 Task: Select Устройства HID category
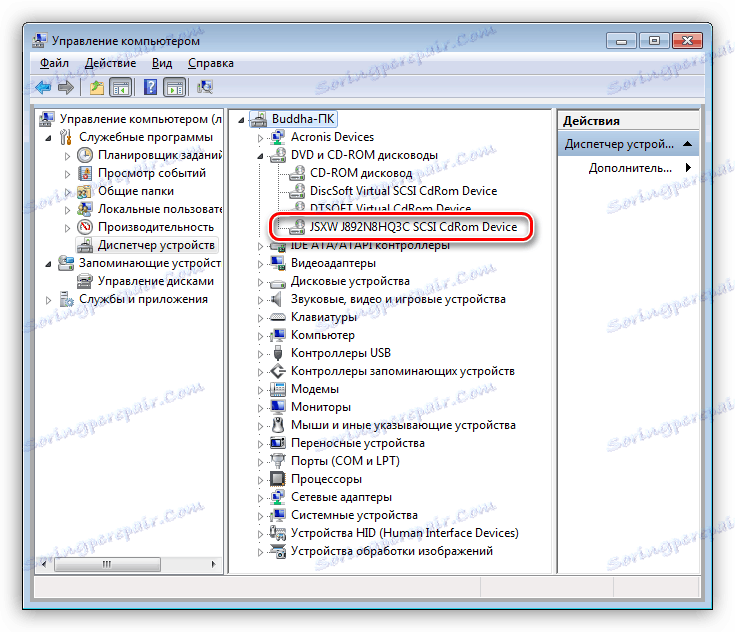(405, 533)
